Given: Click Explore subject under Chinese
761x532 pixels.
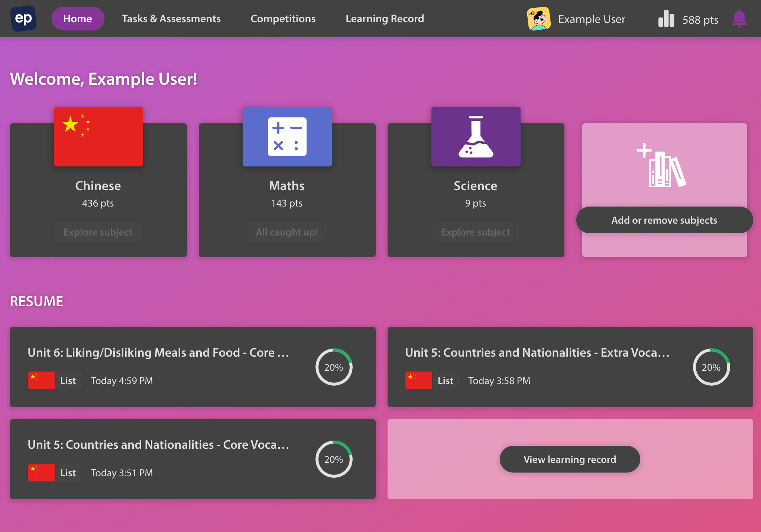Looking at the screenshot, I should [x=98, y=232].
